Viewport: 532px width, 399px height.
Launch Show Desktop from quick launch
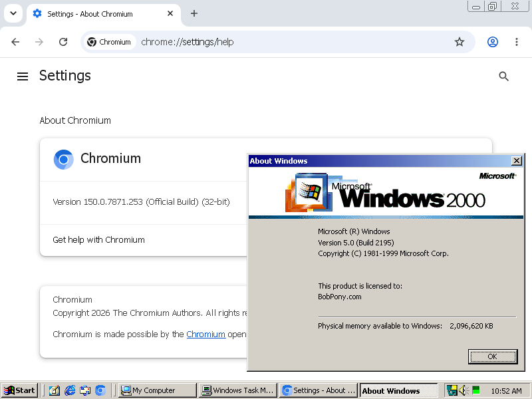click(x=55, y=390)
